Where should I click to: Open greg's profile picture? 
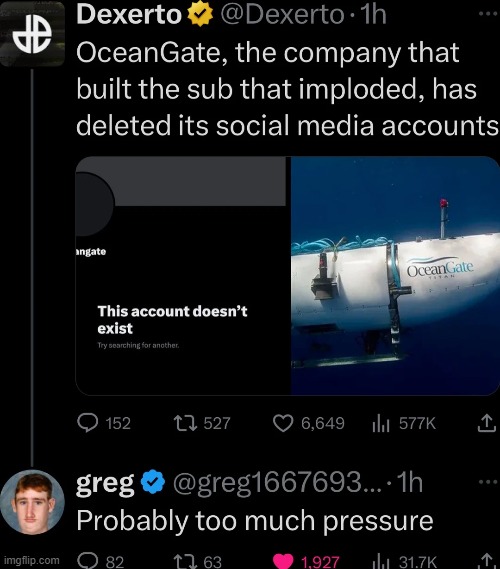[x=32, y=502]
